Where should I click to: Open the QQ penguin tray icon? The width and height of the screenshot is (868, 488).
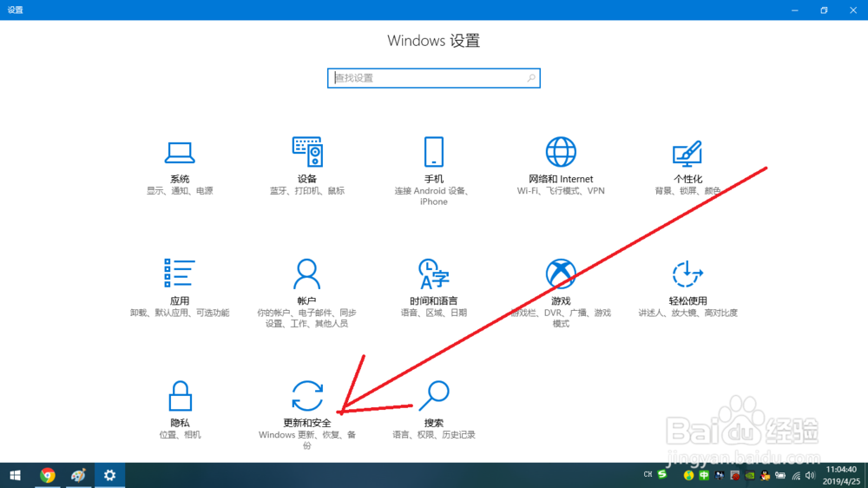click(x=765, y=475)
